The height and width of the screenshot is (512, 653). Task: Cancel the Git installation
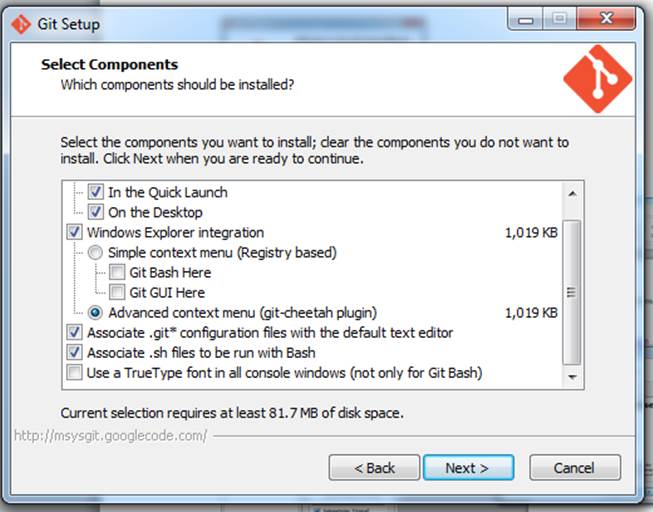[574, 467]
